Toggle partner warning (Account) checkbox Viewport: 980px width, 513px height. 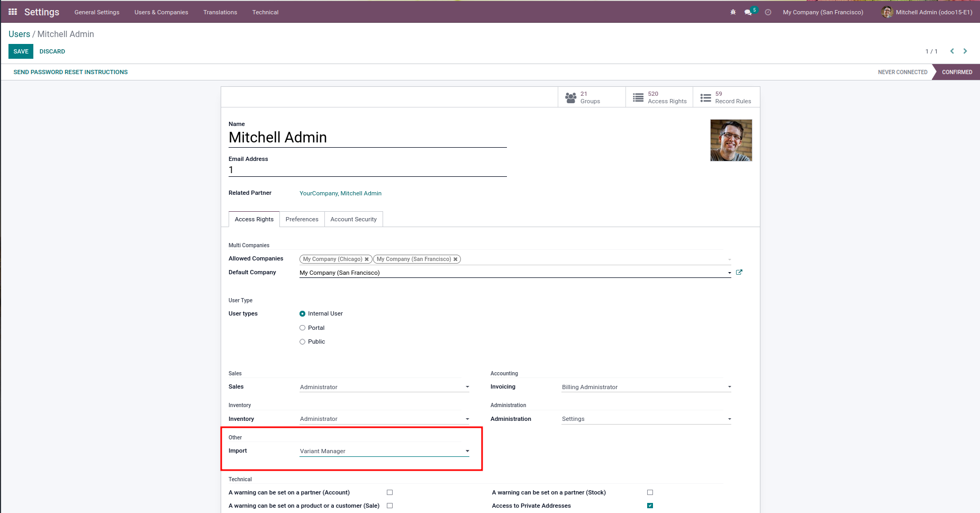(x=390, y=492)
